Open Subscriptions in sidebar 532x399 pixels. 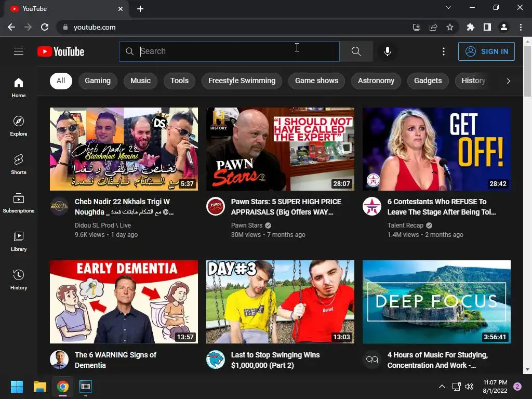coord(19,203)
